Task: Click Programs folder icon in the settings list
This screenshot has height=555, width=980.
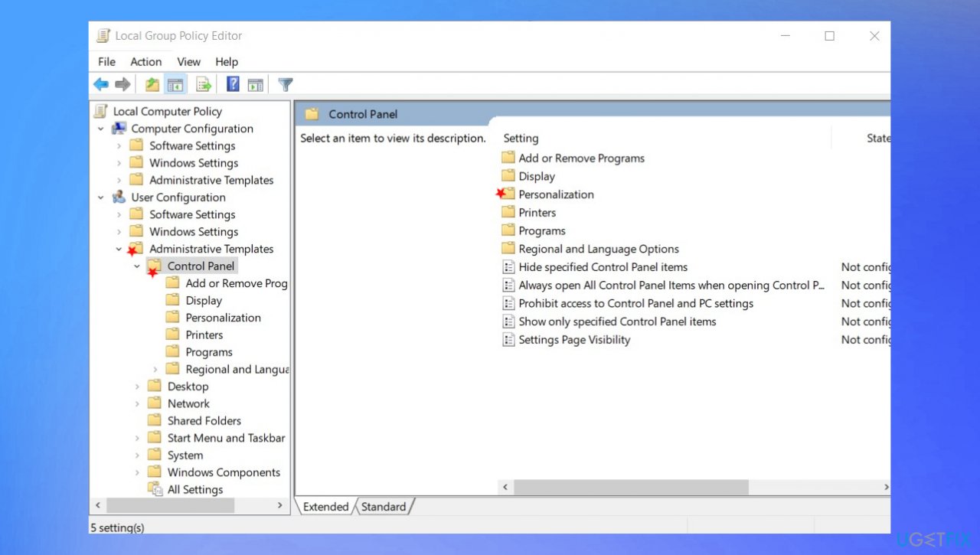Action: (x=508, y=230)
